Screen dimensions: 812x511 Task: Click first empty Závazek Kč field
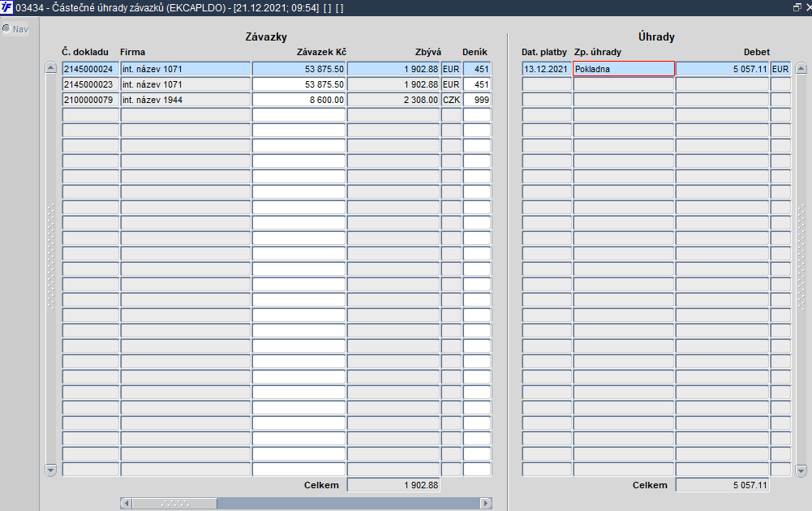(x=299, y=115)
